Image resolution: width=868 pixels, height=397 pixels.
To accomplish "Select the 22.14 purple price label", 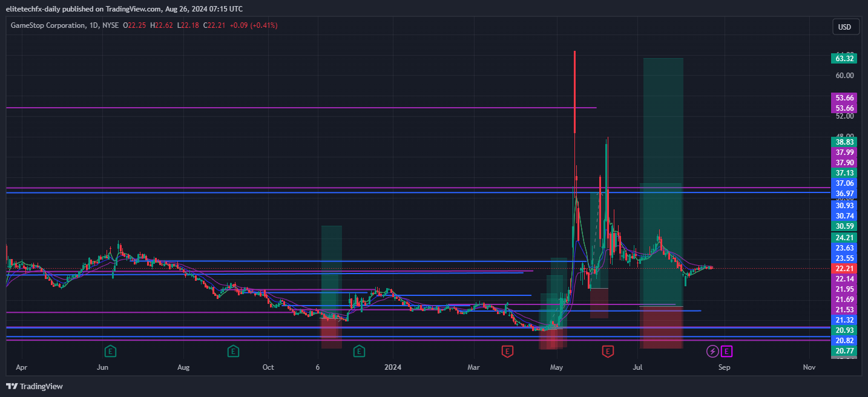I will pyautogui.click(x=844, y=279).
